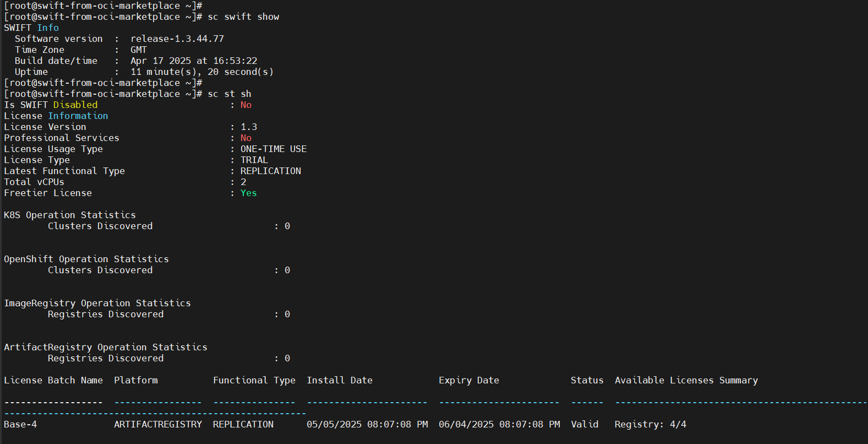The image size is (868, 444).
Task: Click the 'Available Licenses Summary' column header
Action: click(686, 380)
